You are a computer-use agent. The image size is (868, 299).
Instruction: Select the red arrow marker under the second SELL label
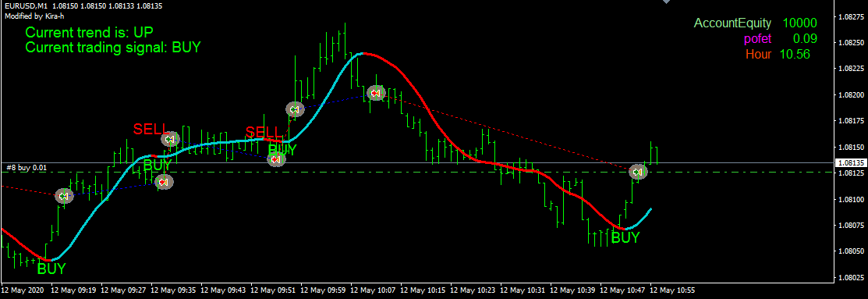pos(275,159)
